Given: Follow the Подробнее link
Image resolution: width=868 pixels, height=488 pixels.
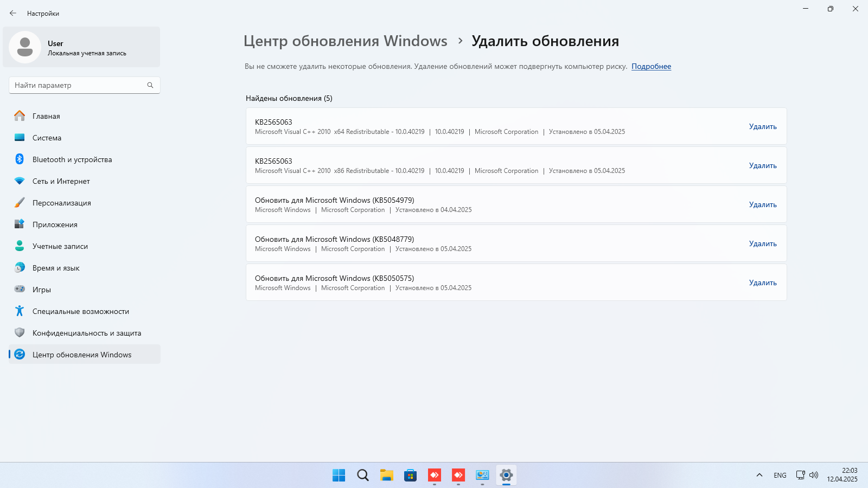Looking at the screenshot, I should [x=651, y=67].
